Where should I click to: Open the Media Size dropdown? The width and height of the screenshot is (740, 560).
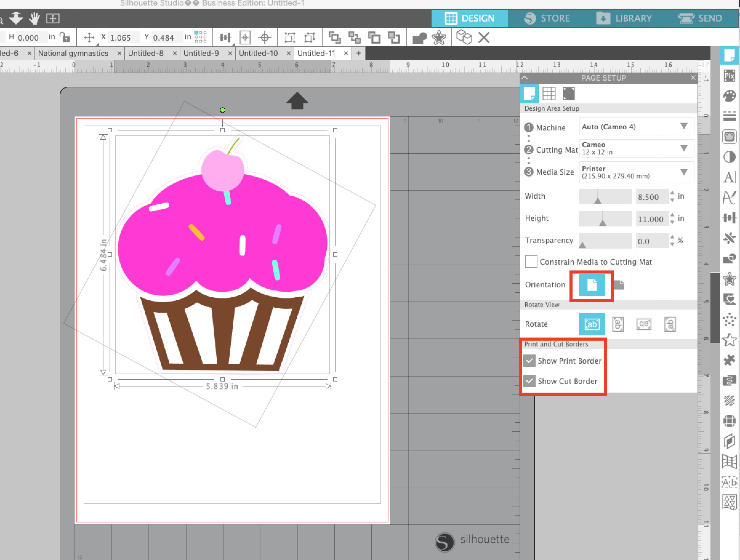(636, 172)
